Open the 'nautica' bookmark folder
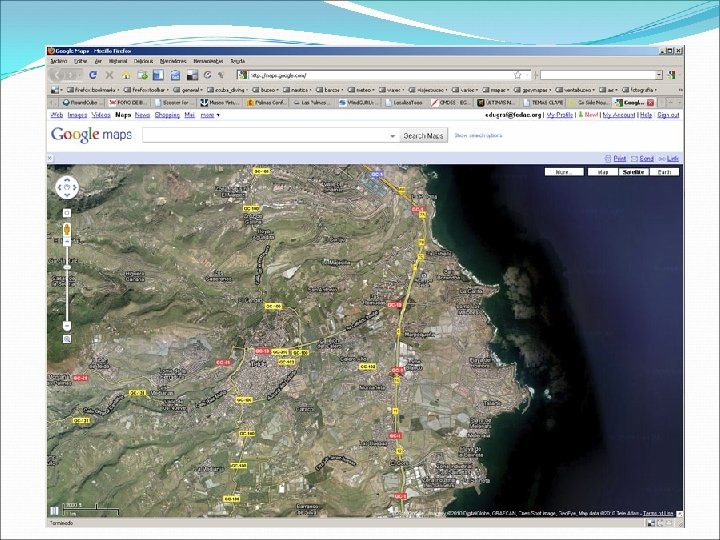 click(298, 90)
